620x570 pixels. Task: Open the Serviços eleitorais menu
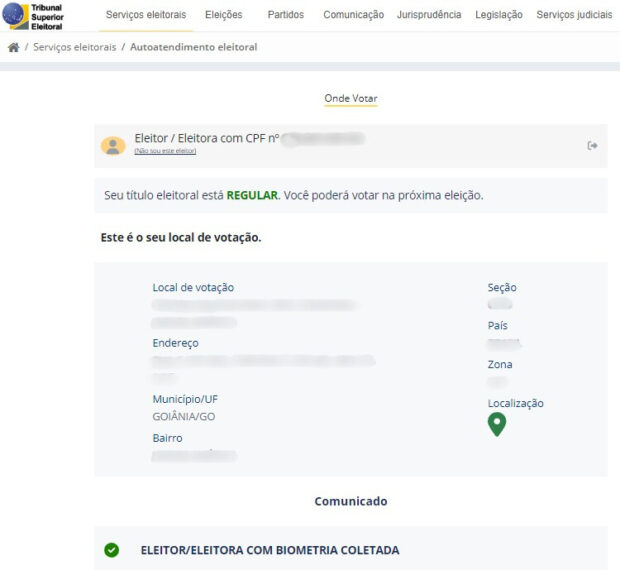(146, 15)
